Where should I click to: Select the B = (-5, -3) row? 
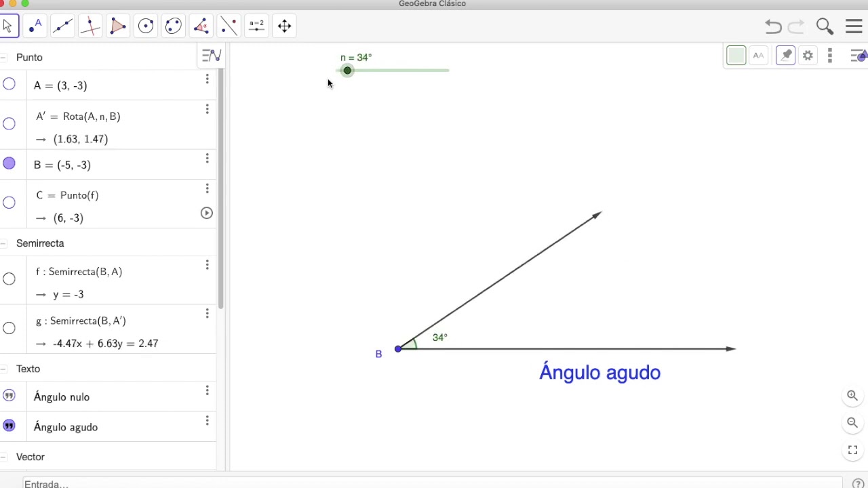[x=108, y=165]
